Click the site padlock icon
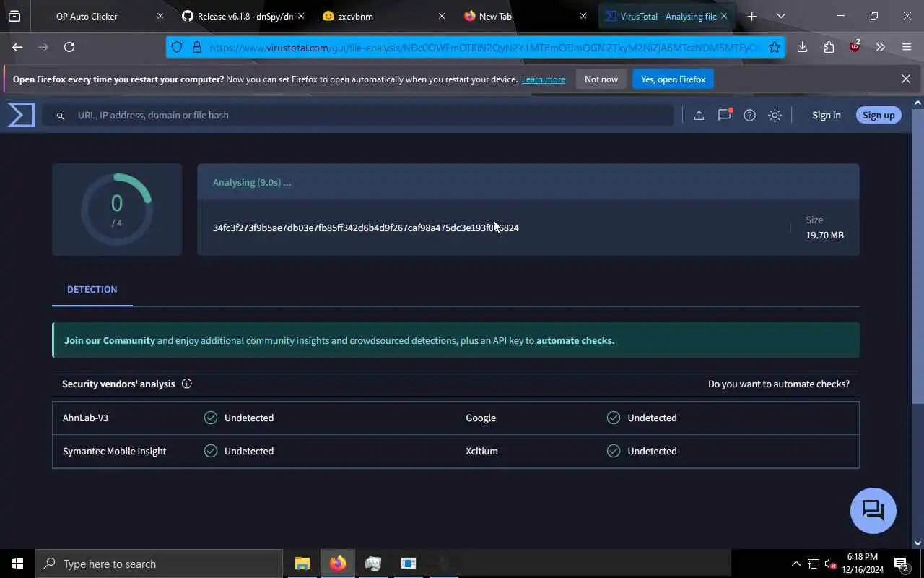This screenshot has height=578, width=924. [196, 47]
